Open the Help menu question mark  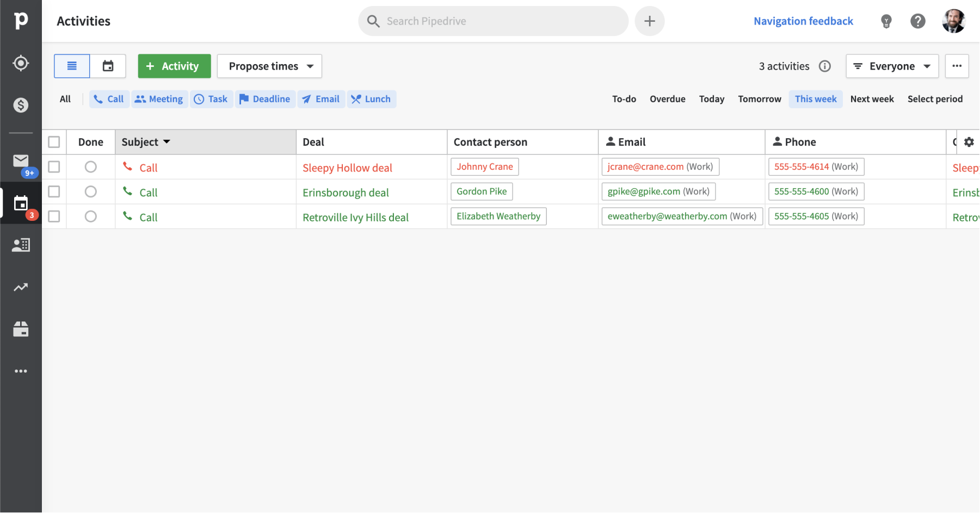click(918, 21)
